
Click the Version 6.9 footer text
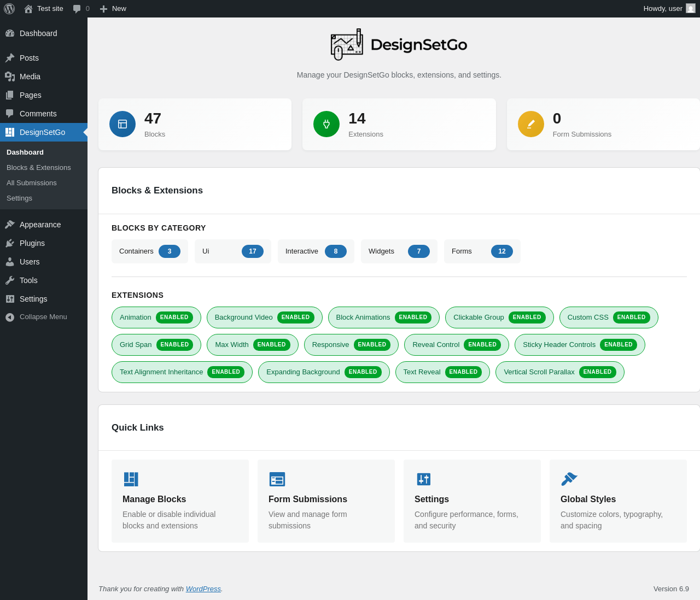tap(671, 589)
